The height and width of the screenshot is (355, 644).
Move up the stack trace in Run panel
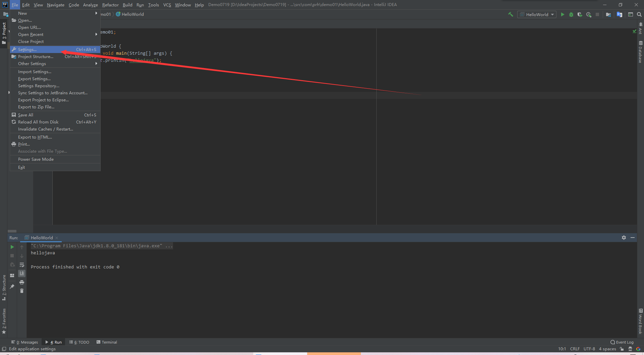click(x=22, y=247)
